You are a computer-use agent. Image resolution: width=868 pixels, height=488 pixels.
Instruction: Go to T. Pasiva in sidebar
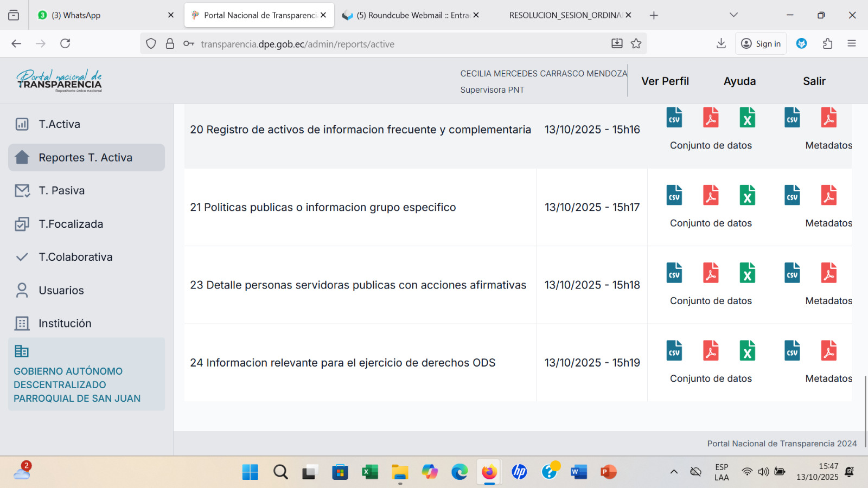61,191
